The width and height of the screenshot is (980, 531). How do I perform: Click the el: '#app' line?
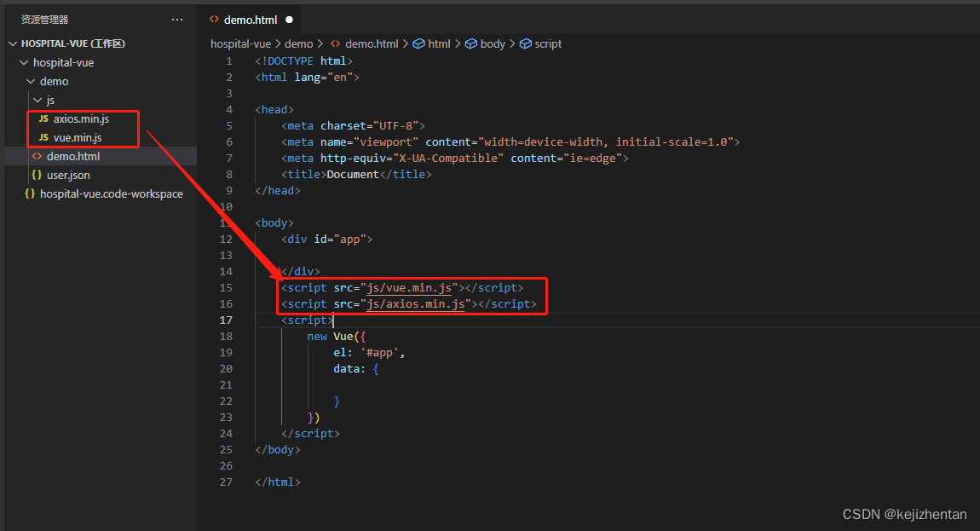click(x=369, y=353)
